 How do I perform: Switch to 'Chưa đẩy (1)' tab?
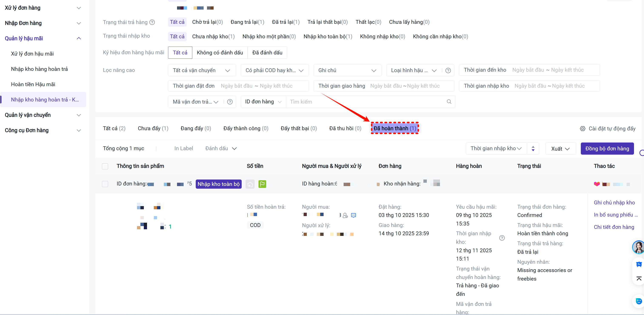click(x=153, y=128)
